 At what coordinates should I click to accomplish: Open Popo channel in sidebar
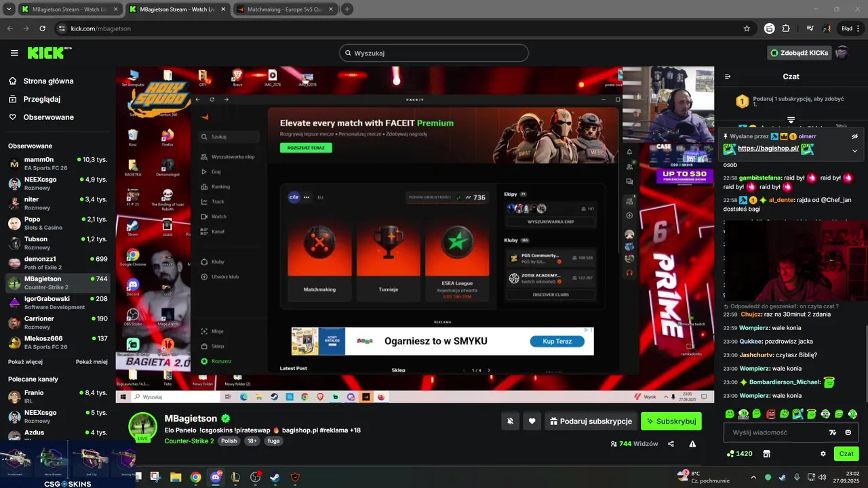coord(57,223)
